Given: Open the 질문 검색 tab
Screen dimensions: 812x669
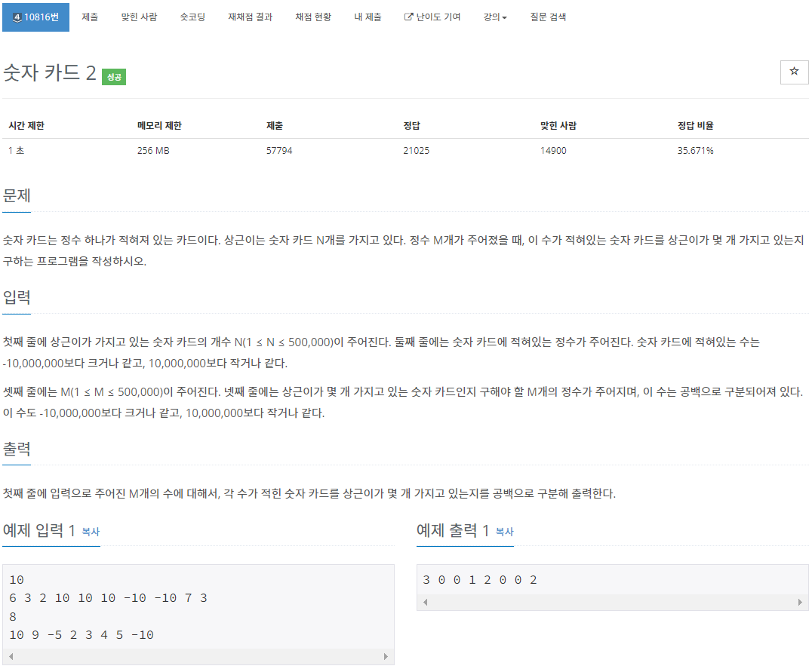Looking at the screenshot, I should coord(548,17).
